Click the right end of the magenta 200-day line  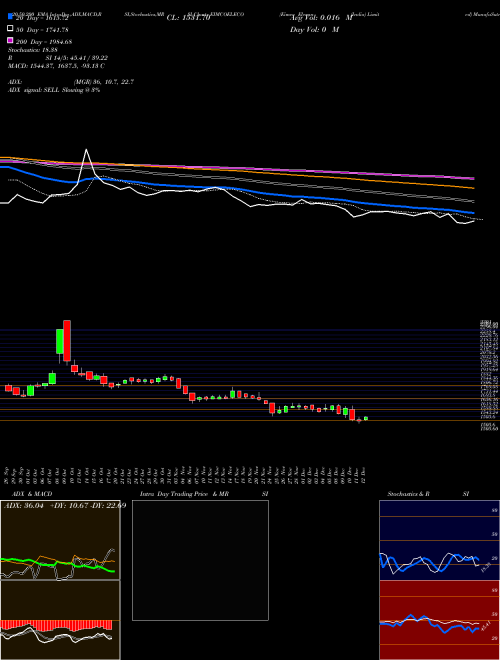click(x=472, y=178)
